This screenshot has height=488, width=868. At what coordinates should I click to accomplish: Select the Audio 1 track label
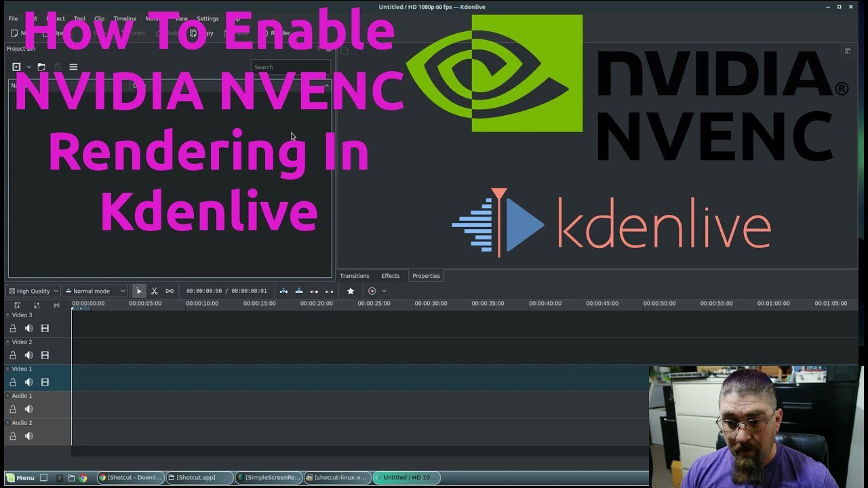click(22, 396)
